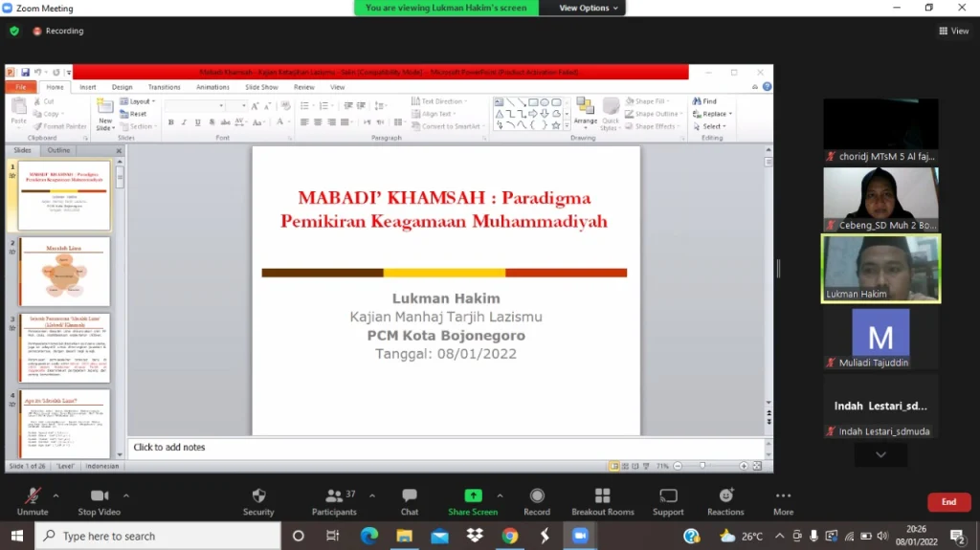Open Quick Styles gallery

610,115
